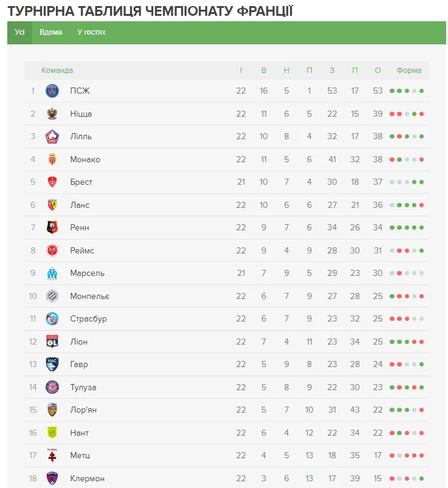
Task: Click the Strasbourg club logo
Action: [x=52, y=318]
